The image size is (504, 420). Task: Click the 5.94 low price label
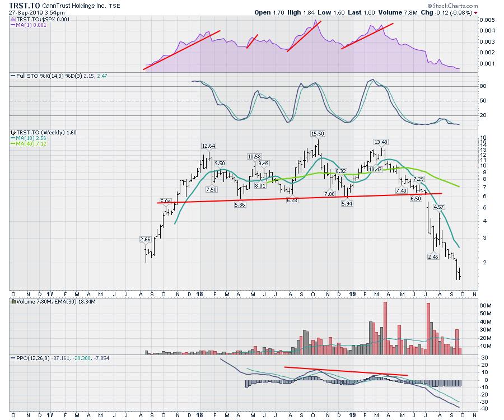(x=347, y=204)
